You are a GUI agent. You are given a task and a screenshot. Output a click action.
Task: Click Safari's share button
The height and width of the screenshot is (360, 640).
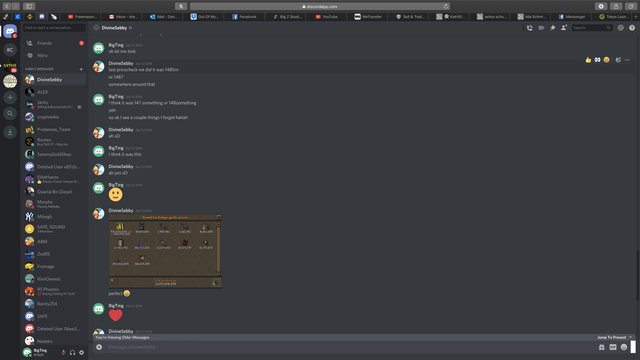616,6
